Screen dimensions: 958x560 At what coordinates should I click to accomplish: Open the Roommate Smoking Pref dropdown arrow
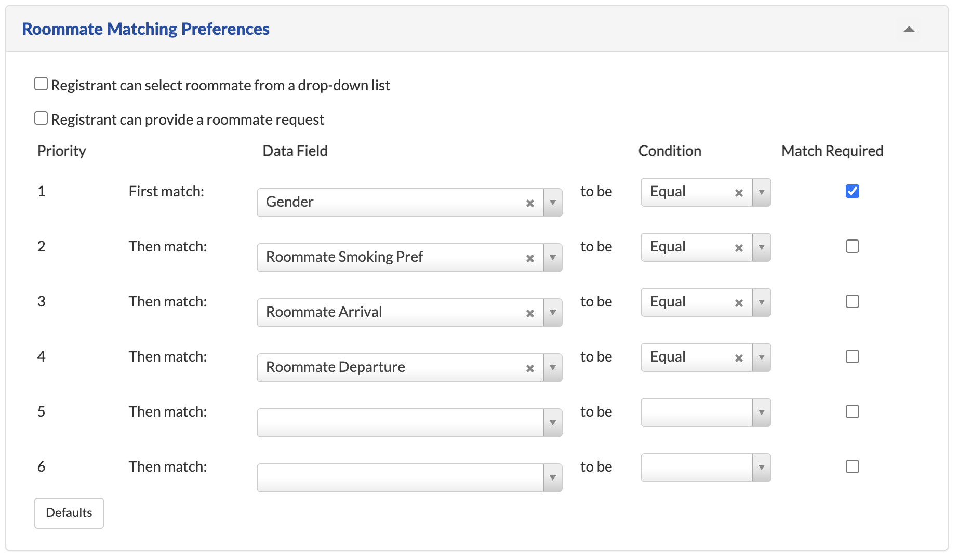tap(553, 258)
